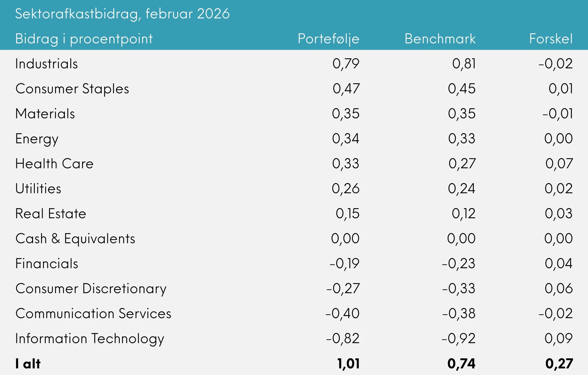Select the total Portefølje value 1,01
The width and height of the screenshot is (588, 375).
pos(348,364)
